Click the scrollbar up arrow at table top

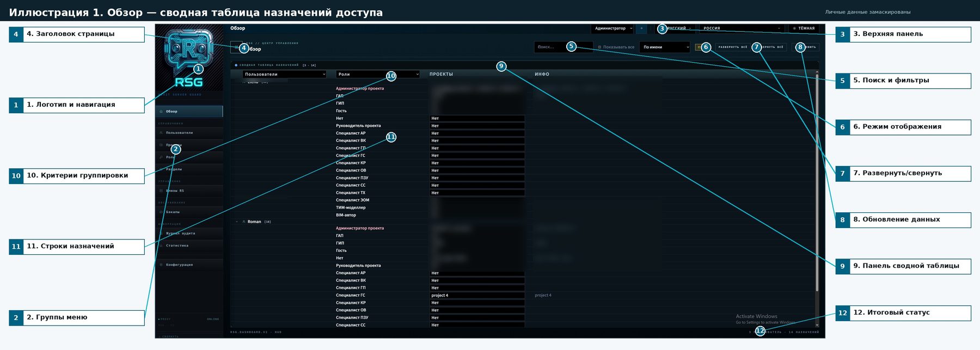pyautogui.click(x=817, y=72)
